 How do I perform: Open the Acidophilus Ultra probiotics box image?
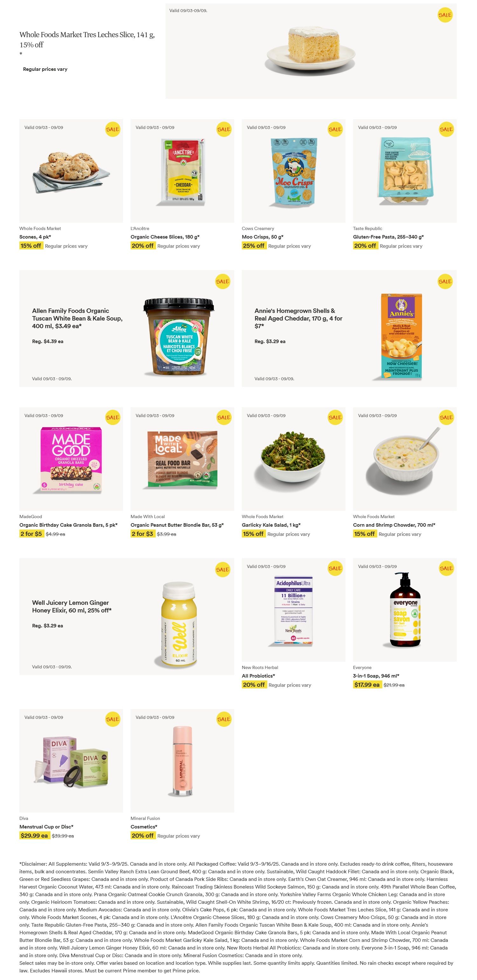click(x=293, y=611)
